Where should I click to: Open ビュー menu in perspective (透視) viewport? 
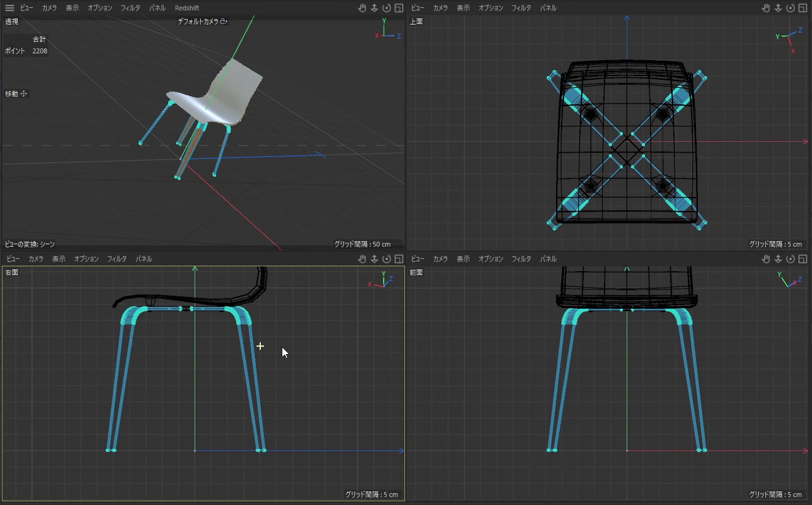pos(26,8)
